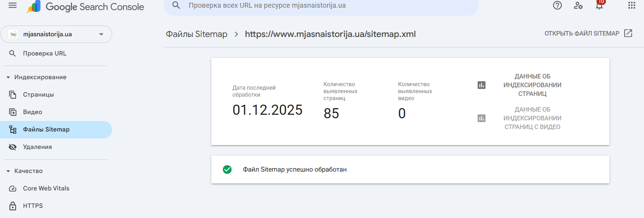Click the external link open icon

pos(628,33)
